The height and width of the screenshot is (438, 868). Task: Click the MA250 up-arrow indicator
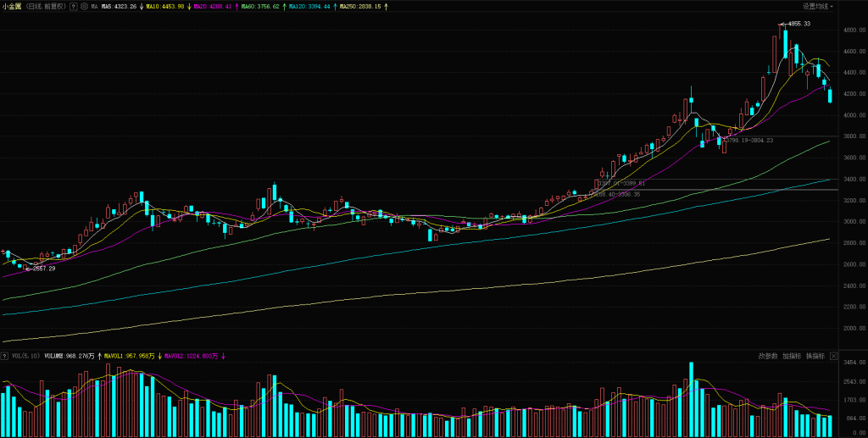click(x=387, y=6)
